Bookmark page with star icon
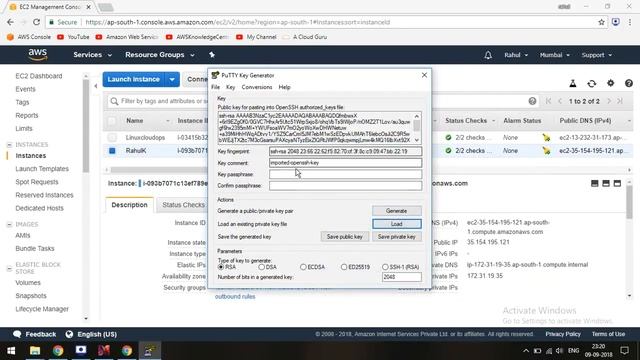The image size is (640, 360). pyautogui.click(x=601, y=22)
